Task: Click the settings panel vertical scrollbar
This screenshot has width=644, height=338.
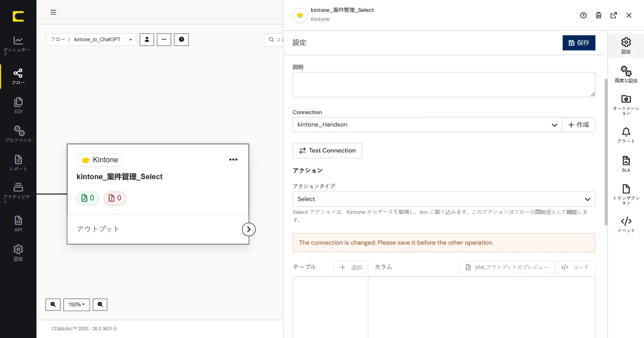Action: pos(606,152)
